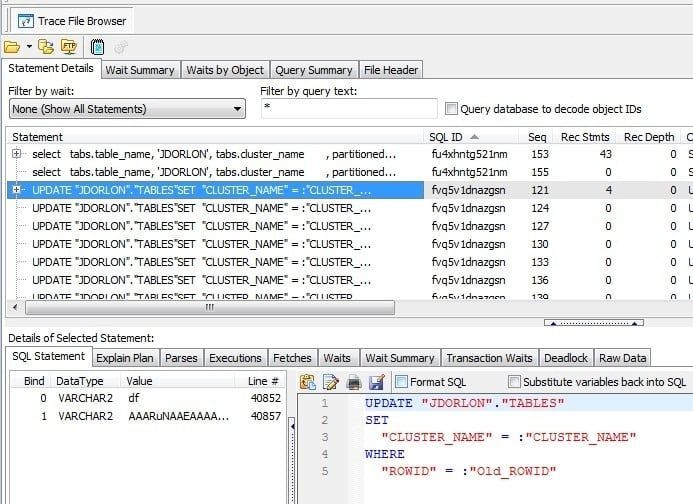The width and height of the screenshot is (693, 504).
Task: Click the Rec Stmts value 43
Action: 605,154
